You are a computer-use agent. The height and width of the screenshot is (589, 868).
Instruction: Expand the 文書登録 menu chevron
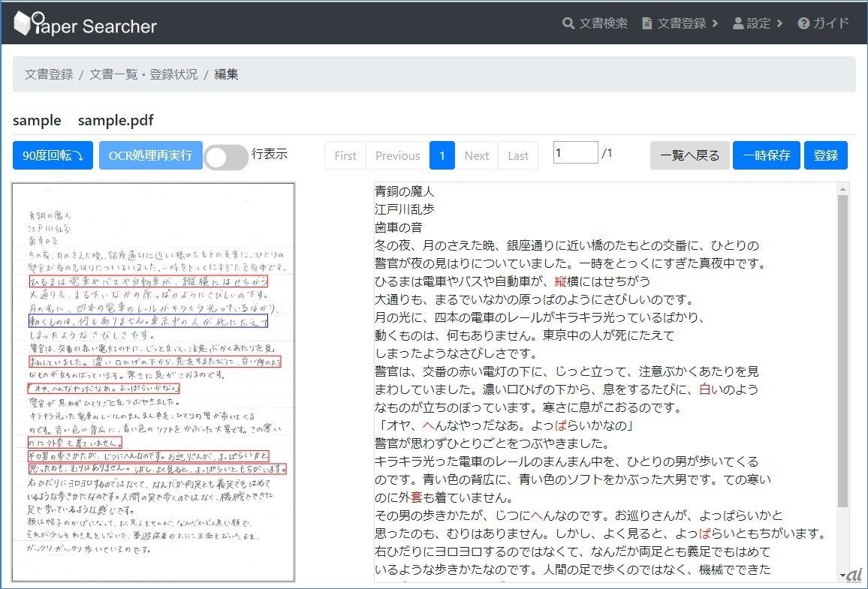(715, 23)
